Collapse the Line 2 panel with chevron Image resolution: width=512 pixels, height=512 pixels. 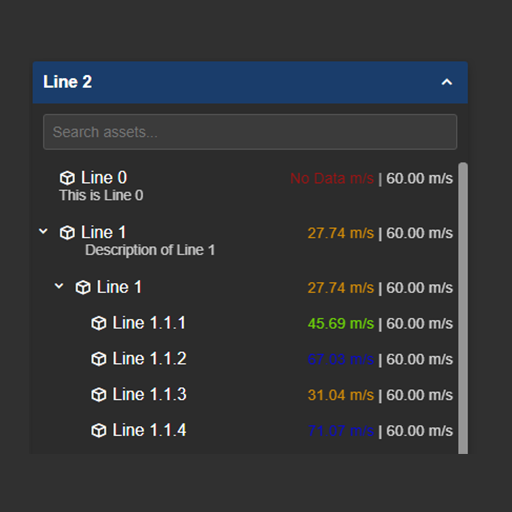447,82
